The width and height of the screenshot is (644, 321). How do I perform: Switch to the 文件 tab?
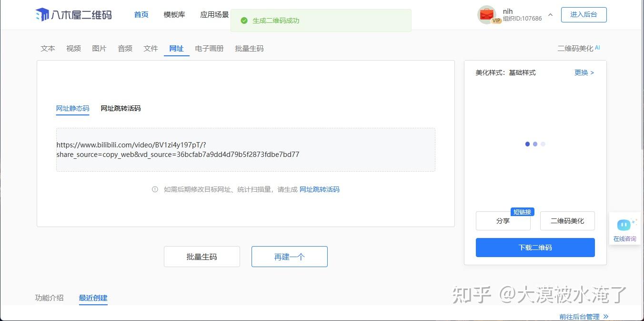(151, 49)
